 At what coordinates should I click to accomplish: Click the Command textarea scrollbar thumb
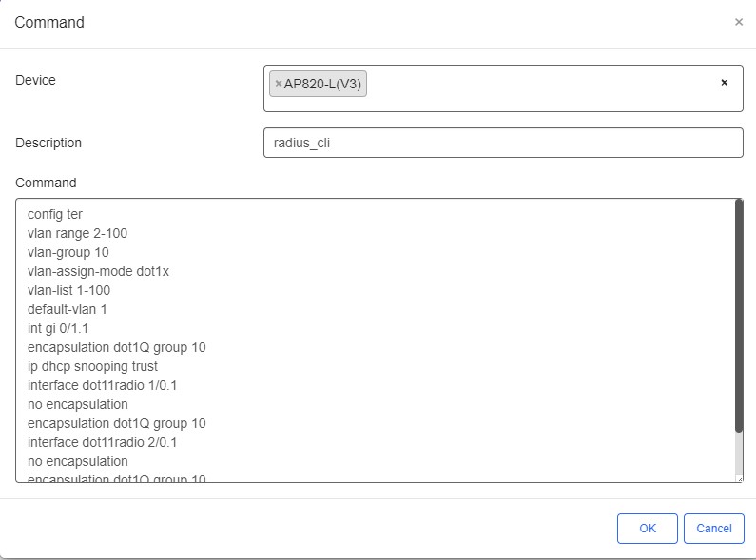pos(738,314)
